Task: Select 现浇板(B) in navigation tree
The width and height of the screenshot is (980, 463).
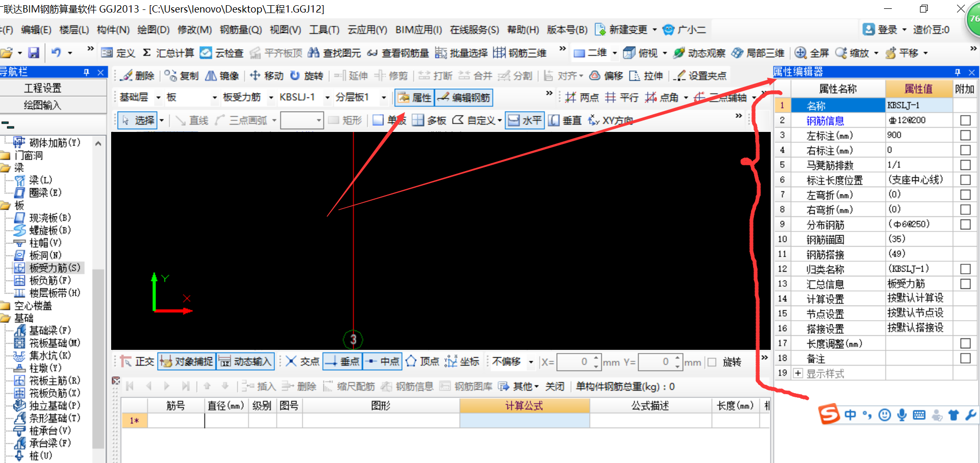Action: pyautogui.click(x=50, y=218)
